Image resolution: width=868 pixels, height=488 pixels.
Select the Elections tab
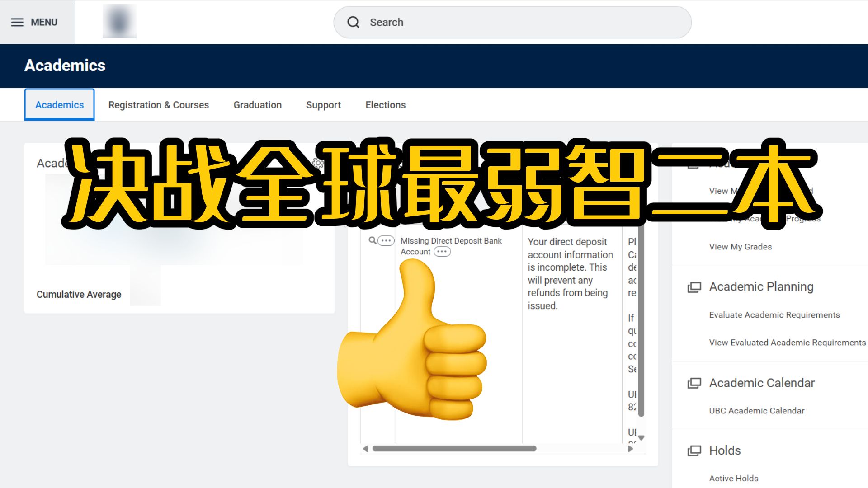tap(385, 105)
